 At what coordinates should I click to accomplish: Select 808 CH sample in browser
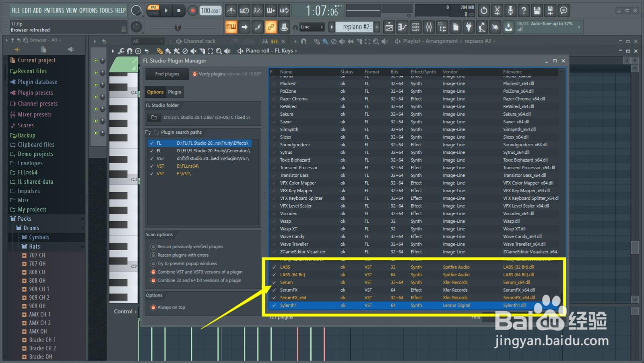tap(37, 272)
